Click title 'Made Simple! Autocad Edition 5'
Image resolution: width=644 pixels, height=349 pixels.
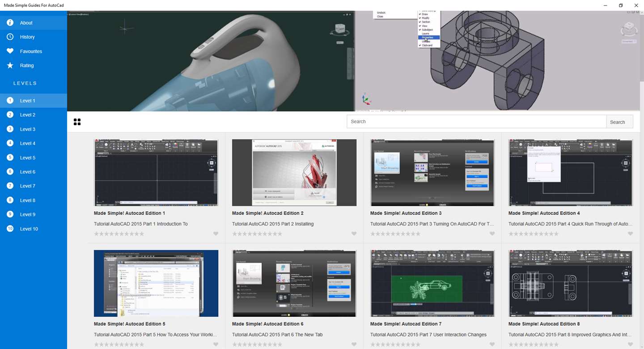[x=130, y=324]
